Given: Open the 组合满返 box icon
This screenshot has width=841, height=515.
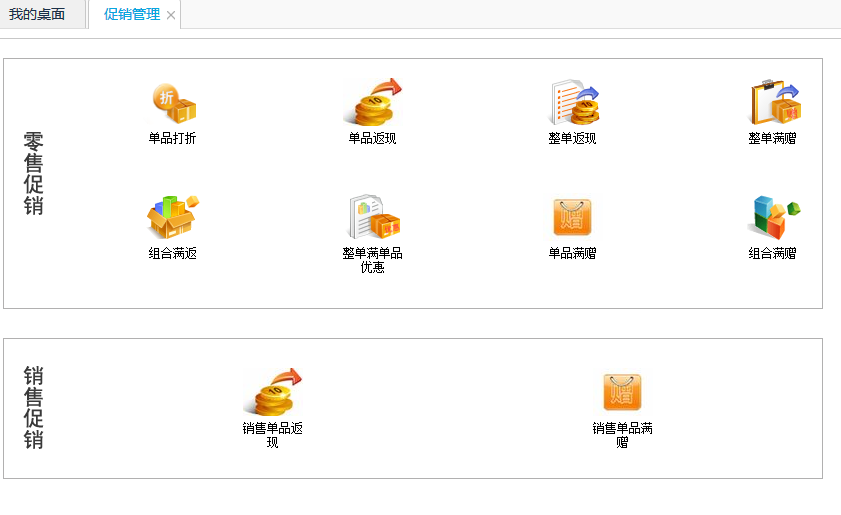Looking at the screenshot, I should click(x=173, y=217).
